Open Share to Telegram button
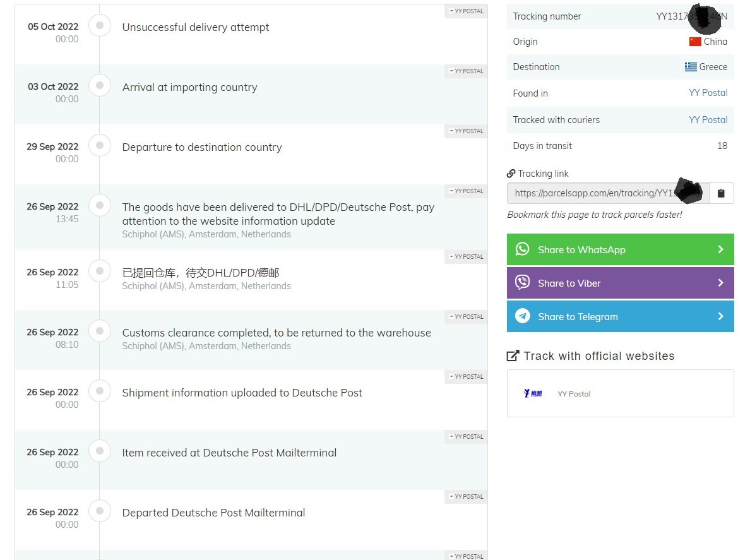The image size is (738, 560). [621, 316]
